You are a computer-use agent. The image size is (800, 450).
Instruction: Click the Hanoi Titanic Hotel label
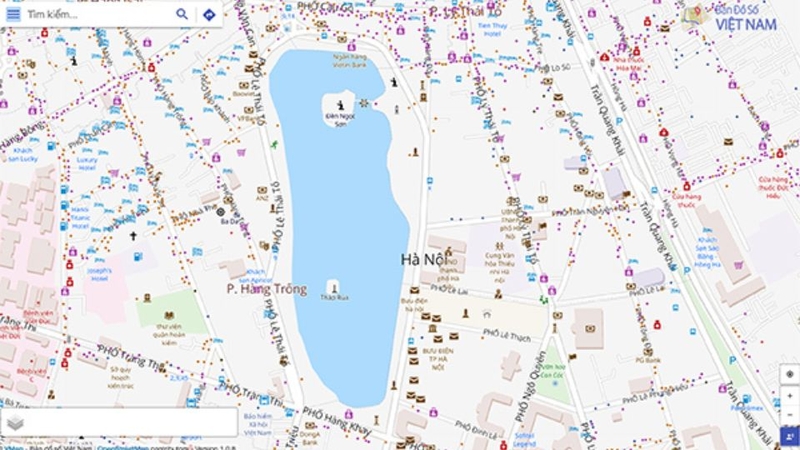(x=80, y=217)
